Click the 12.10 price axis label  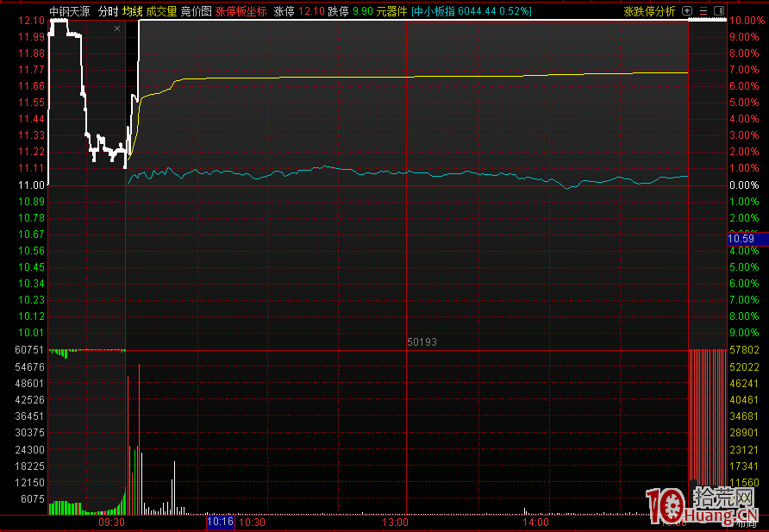pos(31,21)
